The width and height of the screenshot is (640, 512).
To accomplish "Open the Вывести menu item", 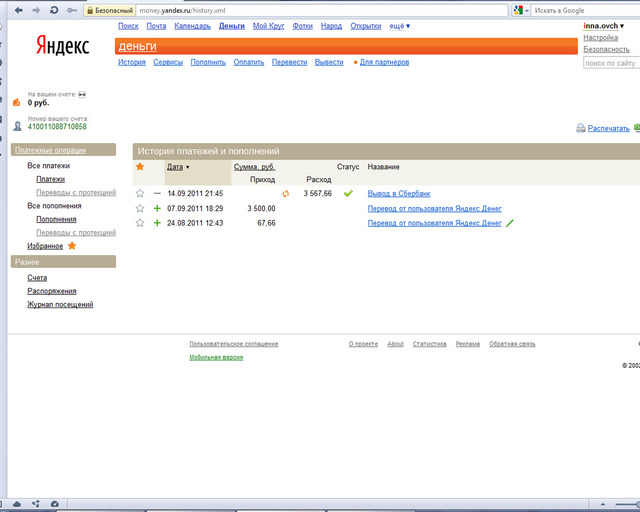I will click(x=329, y=62).
